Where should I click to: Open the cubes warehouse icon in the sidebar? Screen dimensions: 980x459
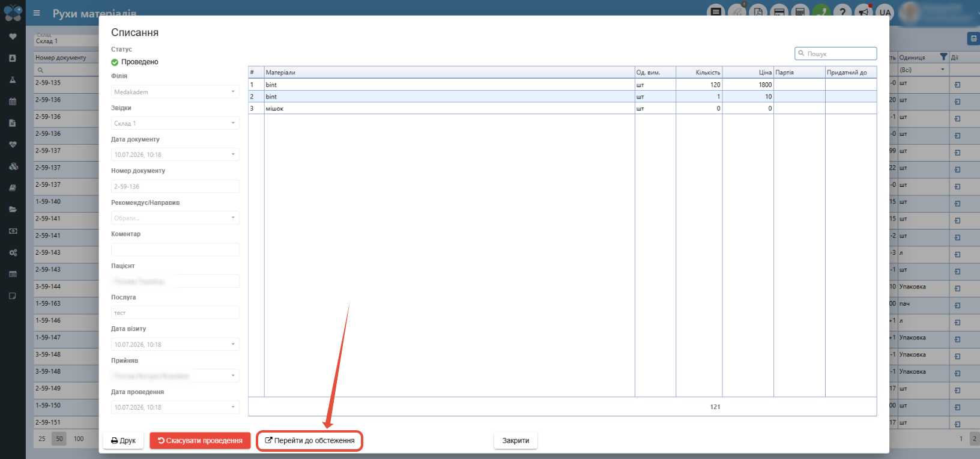(13, 166)
